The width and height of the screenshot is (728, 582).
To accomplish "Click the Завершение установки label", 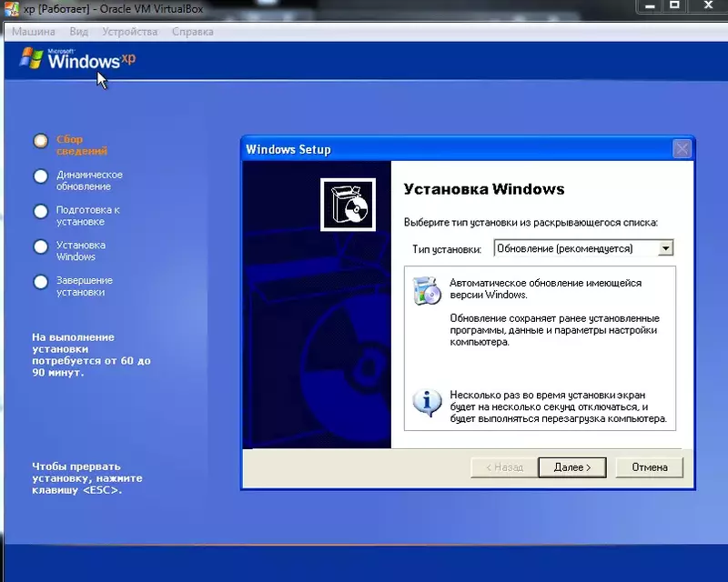I will [85, 286].
